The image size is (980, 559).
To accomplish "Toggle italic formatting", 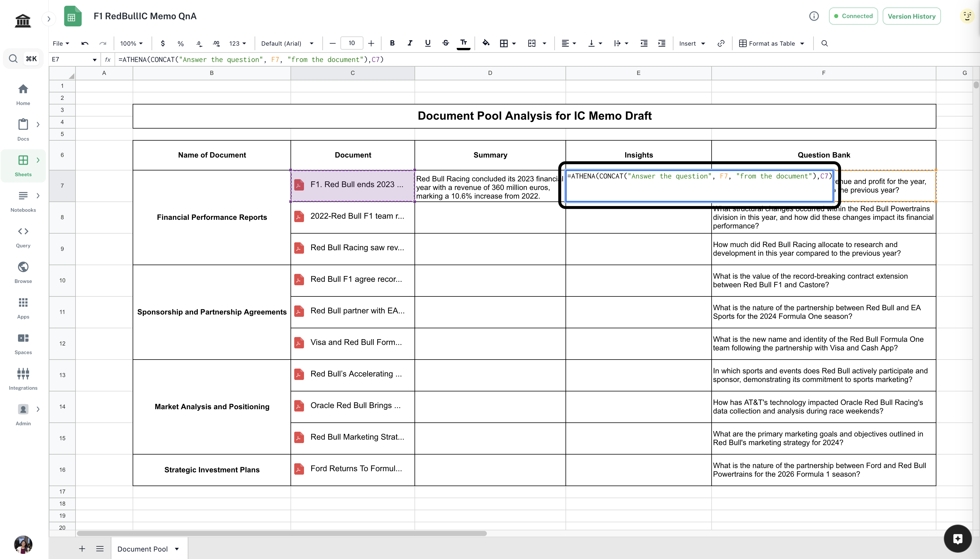I will [410, 43].
